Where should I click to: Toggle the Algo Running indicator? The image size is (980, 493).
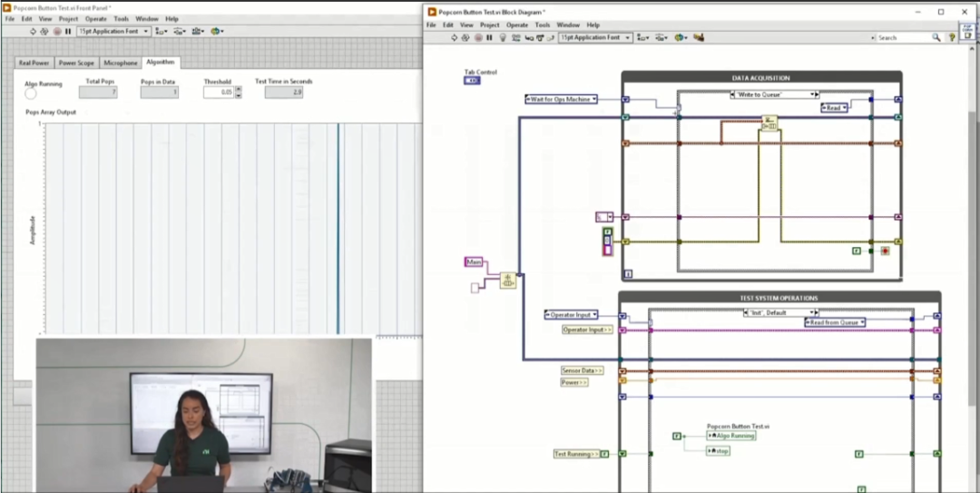click(31, 93)
